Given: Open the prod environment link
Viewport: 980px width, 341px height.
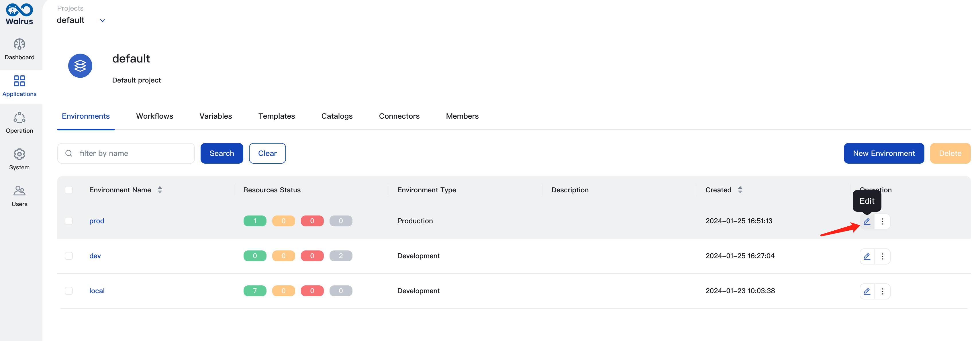Looking at the screenshot, I should (96, 220).
